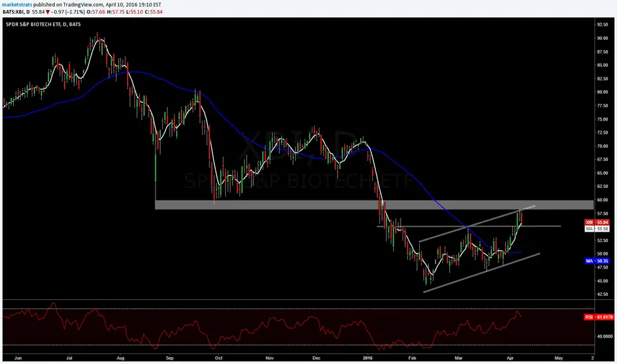Click the Apr label on time axis
The image size is (617, 364).
510,358
